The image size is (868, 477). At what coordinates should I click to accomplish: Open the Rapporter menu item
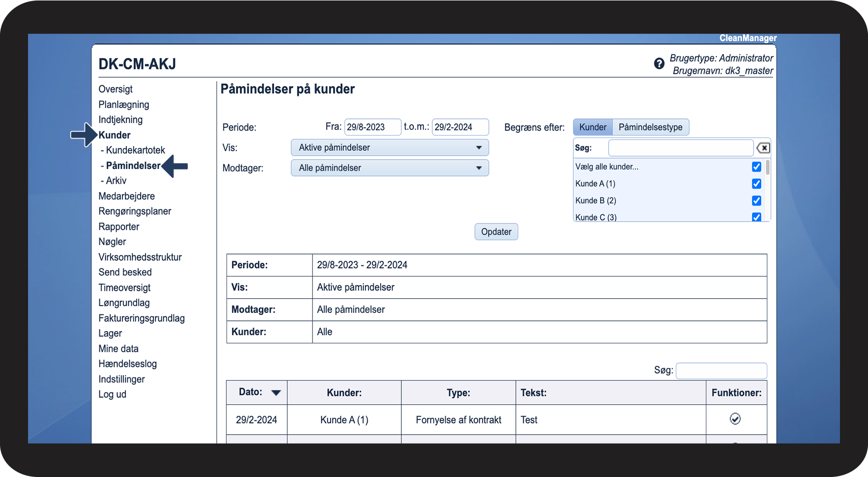pyautogui.click(x=119, y=227)
